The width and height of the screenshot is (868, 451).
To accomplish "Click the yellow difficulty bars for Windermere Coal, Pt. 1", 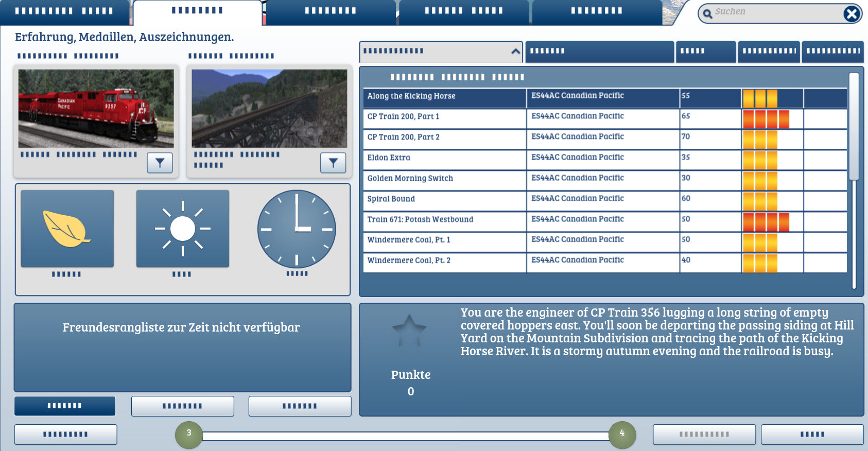I will (760, 242).
